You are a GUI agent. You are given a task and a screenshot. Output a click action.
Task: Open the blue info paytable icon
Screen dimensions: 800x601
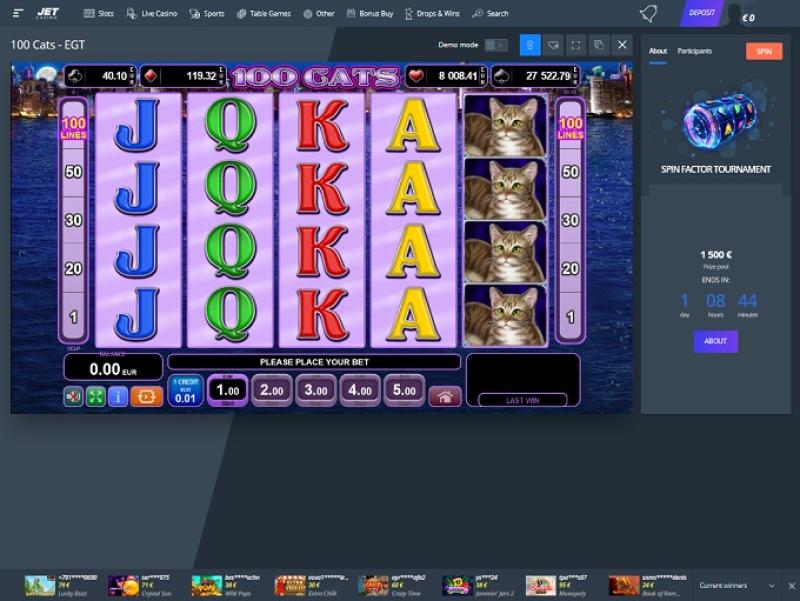118,396
